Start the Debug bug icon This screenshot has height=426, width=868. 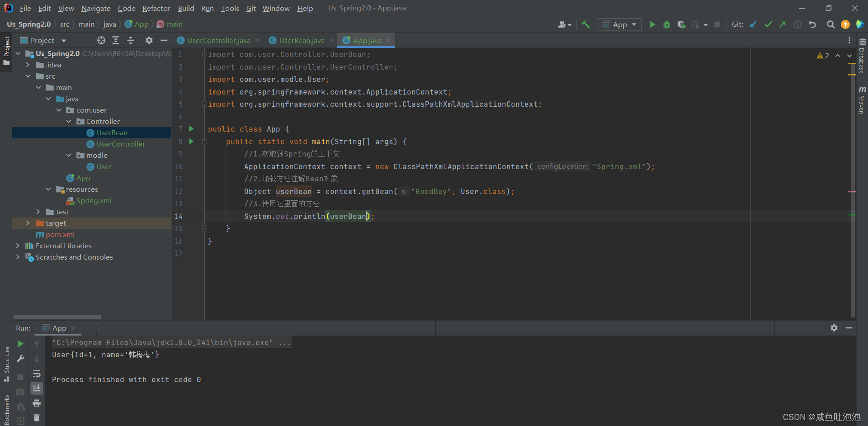pos(666,24)
